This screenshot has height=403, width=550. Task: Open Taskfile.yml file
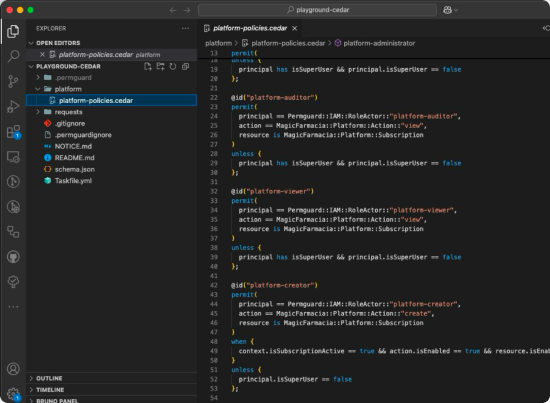click(112, 181)
